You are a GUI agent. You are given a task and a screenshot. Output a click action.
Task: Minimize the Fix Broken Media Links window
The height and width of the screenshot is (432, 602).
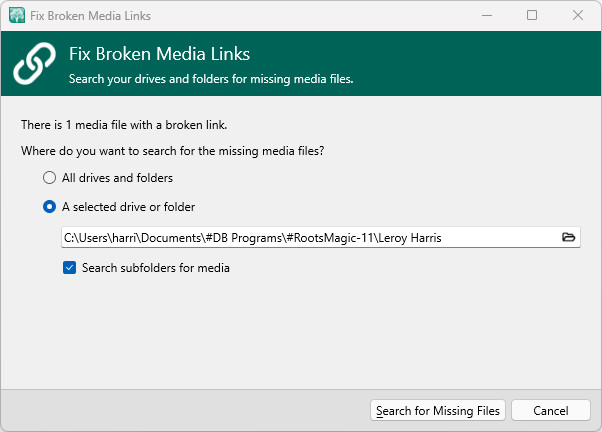coord(487,15)
